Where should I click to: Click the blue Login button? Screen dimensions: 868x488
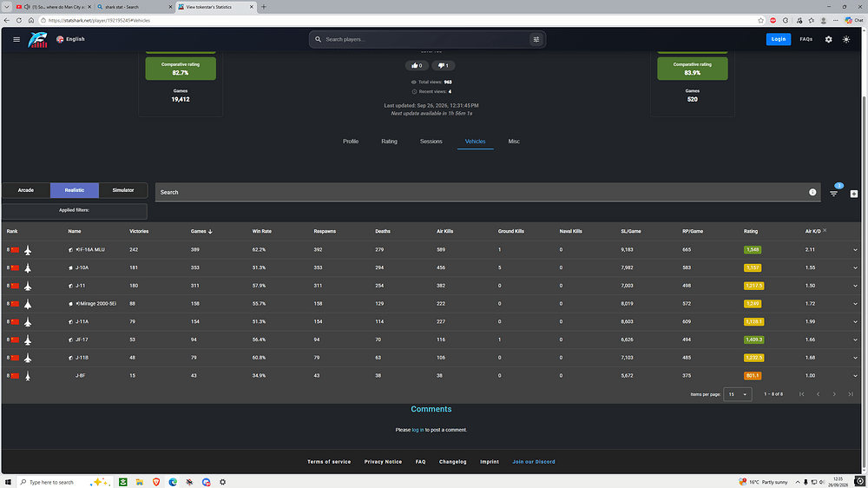pos(779,39)
